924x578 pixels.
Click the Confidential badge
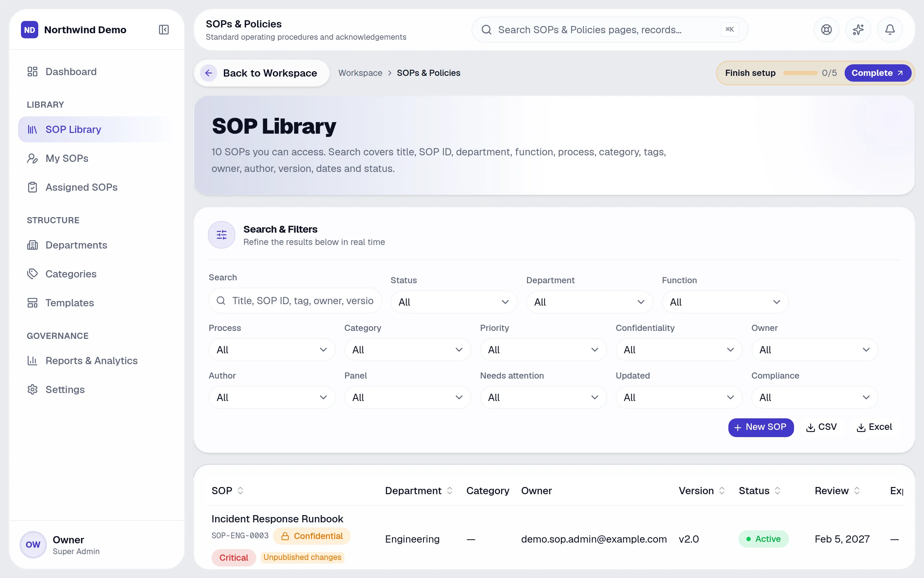pyautogui.click(x=311, y=536)
